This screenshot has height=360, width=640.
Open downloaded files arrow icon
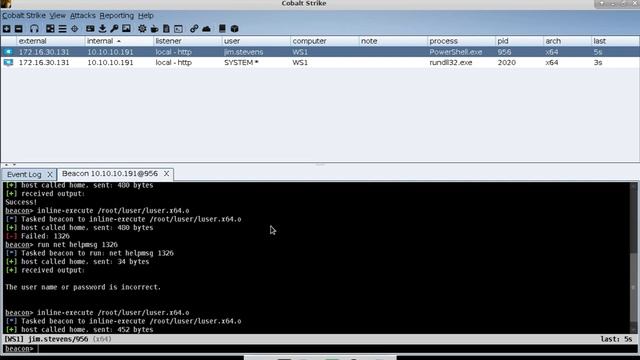point(102,29)
